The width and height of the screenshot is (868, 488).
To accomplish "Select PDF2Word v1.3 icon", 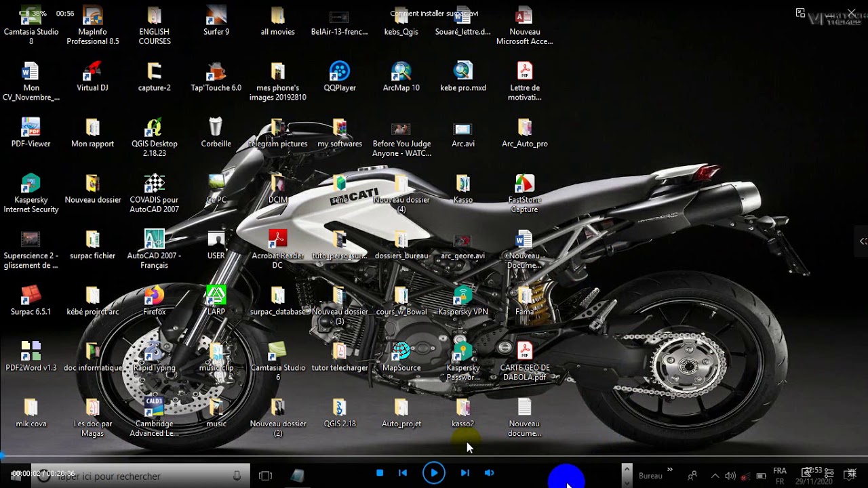I will click(x=31, y=357).
